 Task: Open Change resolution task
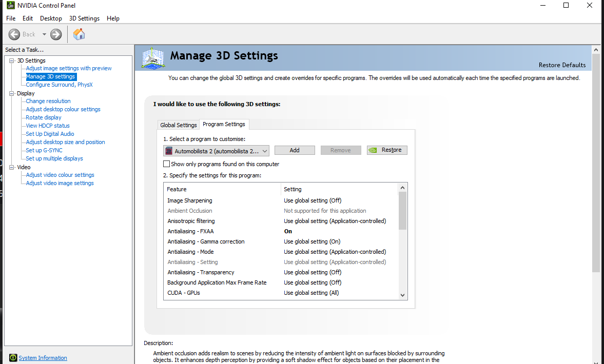click(x=48, y=101)
